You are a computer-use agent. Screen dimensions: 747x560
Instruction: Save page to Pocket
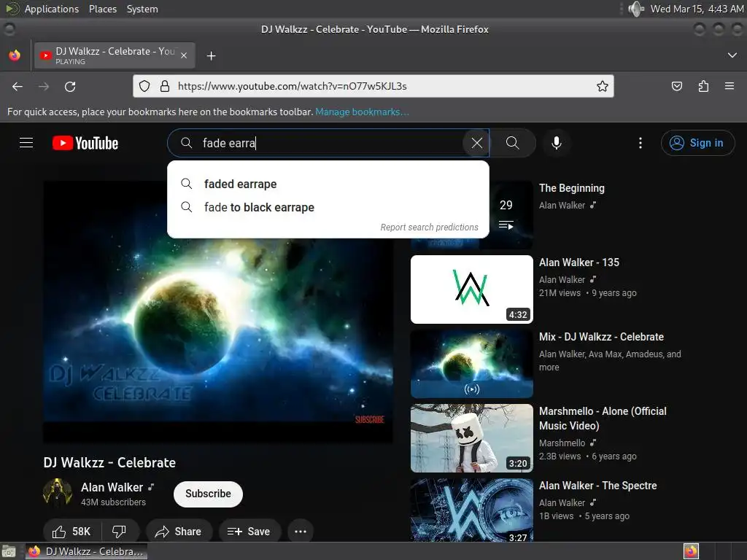[x=676, y=86]
